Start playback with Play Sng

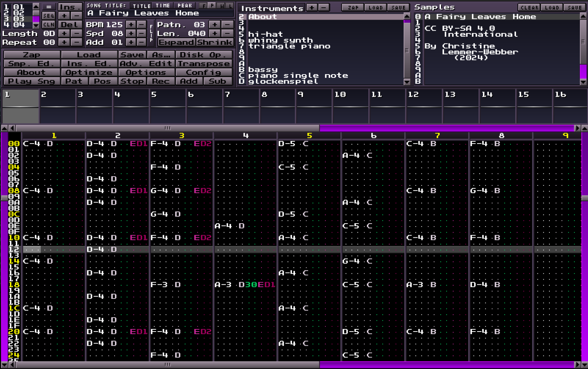(32, 81)
